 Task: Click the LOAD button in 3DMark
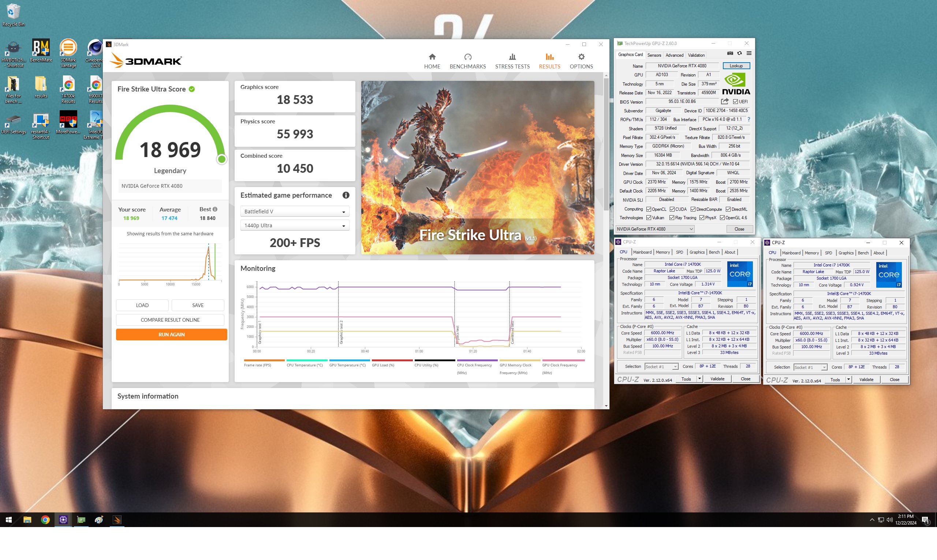[142, 305]
